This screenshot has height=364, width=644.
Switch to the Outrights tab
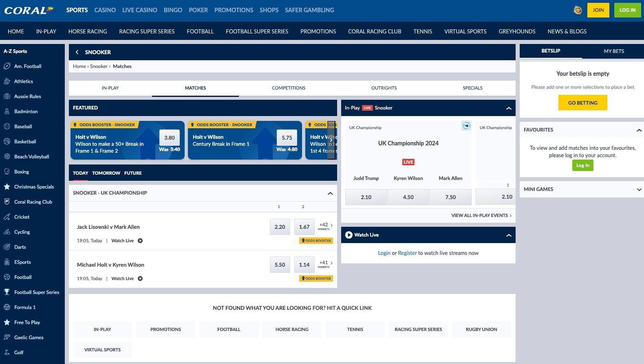pos(384,88)
